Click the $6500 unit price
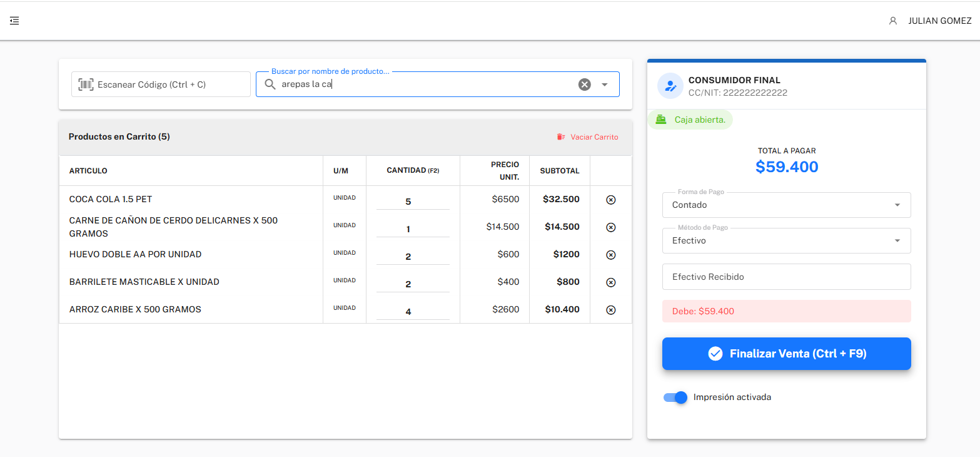Screen dimensions: 980x457 click(505, 199)
